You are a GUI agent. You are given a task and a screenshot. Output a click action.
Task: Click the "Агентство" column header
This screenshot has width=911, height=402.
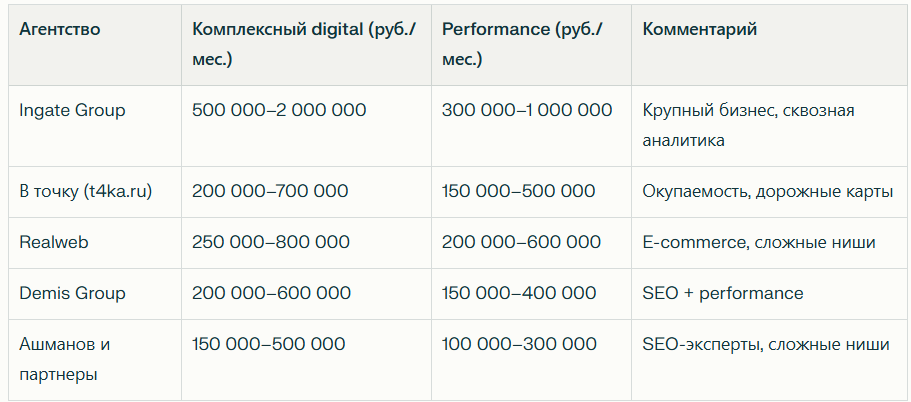click(x=60, y=29)
